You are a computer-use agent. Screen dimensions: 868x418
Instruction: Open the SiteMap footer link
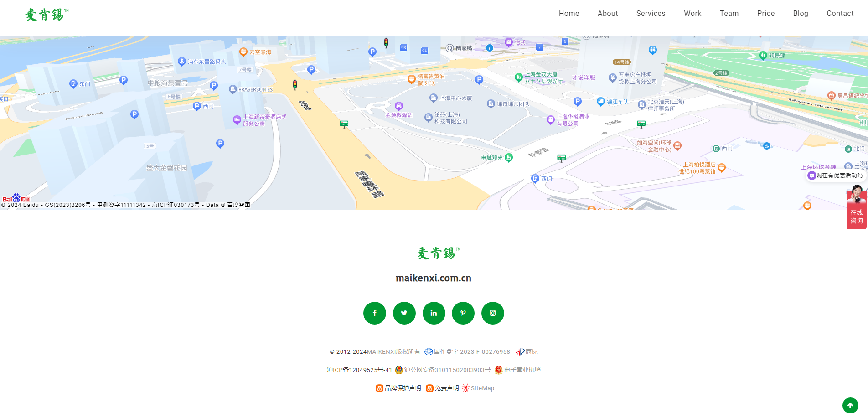[x=482, y=388]
